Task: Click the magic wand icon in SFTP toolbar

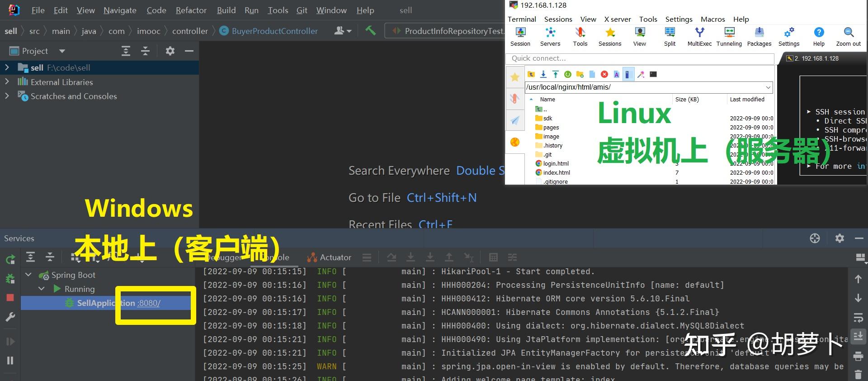Action: [x=641, y=74]
